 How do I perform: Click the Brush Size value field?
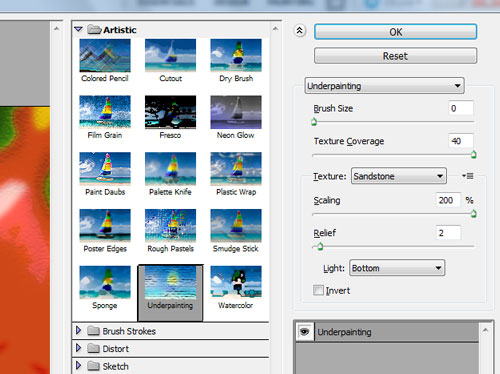pyautogui.click(x=461, y=108)
